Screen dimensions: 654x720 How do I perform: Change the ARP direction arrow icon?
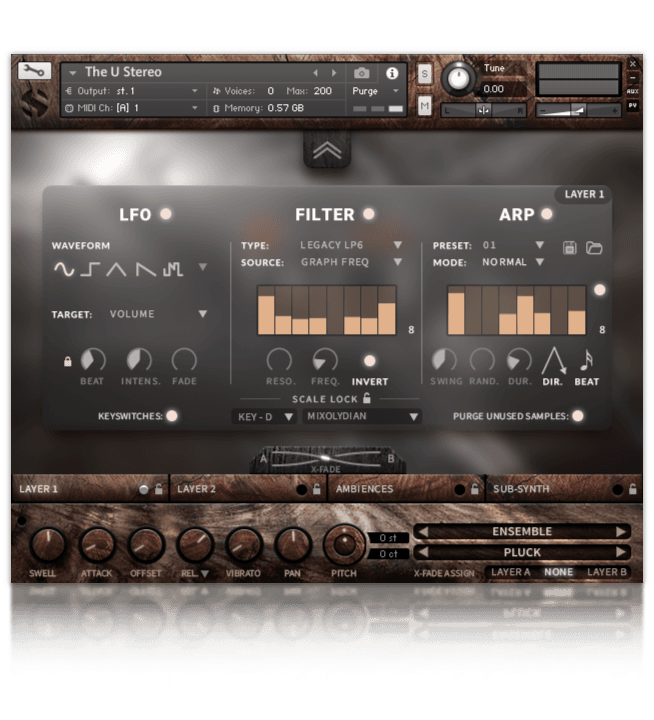click(553, 361)
